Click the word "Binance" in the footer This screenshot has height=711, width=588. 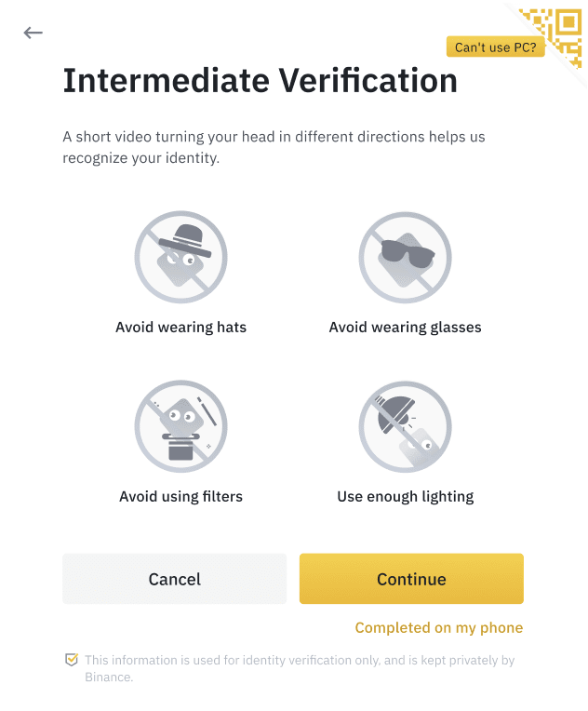109,677
